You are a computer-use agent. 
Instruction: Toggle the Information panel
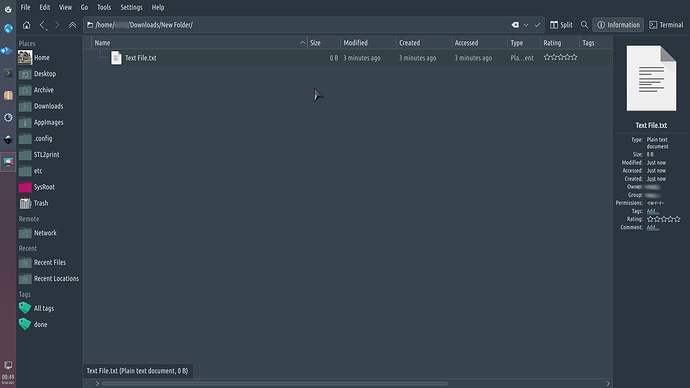618,25
